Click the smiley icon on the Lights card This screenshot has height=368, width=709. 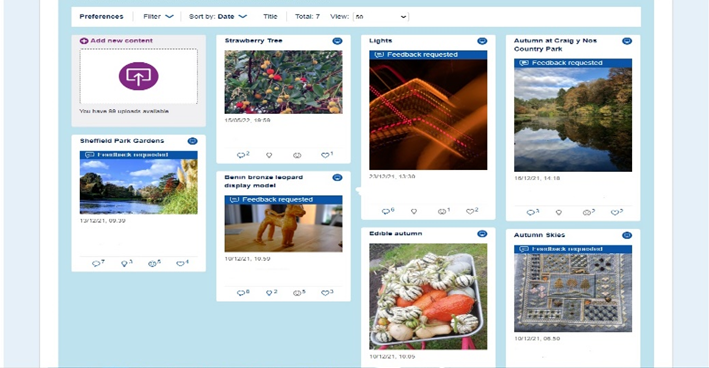442,211
